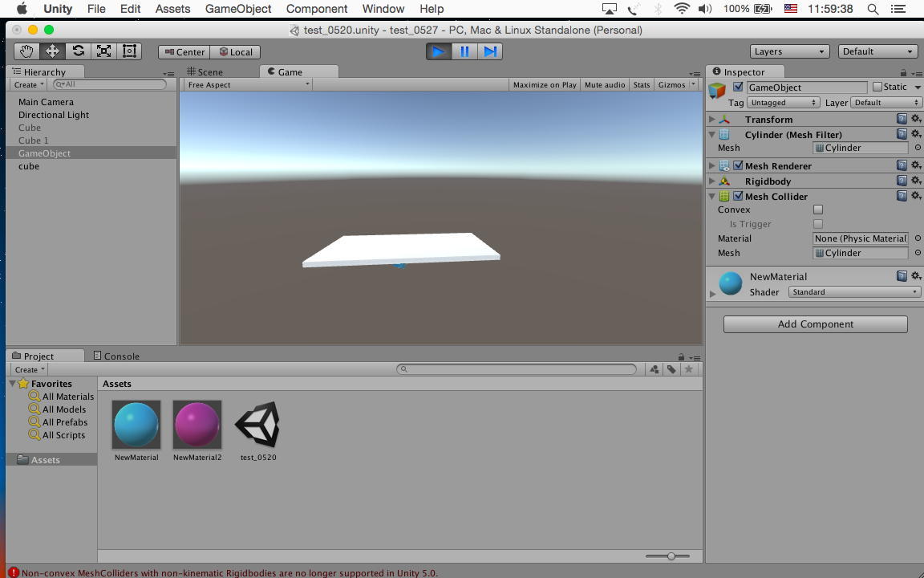Switch to the Console tab
Screen dimensions: 924x578
116,356
